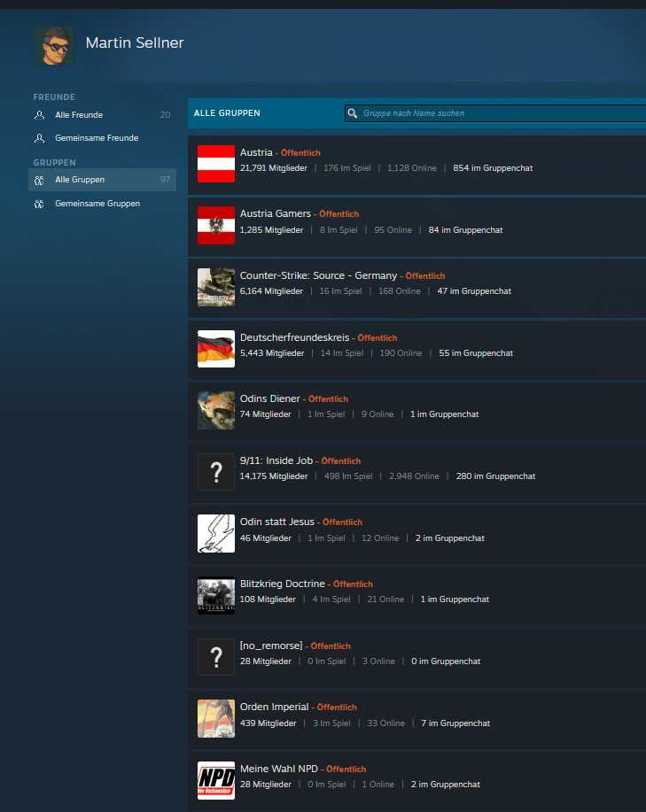Select Alle Freunde in the sidebar
646x812 pixels.
tap(79, 115)
